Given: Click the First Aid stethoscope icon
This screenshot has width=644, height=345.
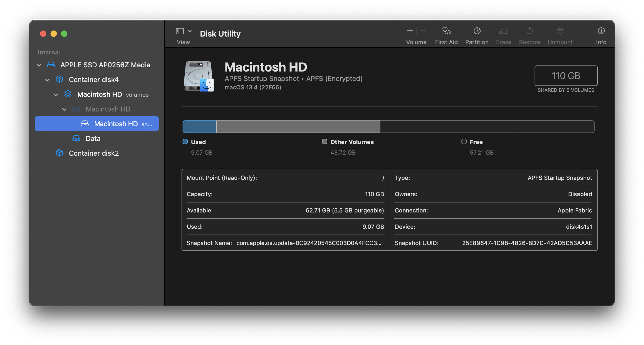Looking at the screenshot, I should pyautogui.click(x=446, y=31).
